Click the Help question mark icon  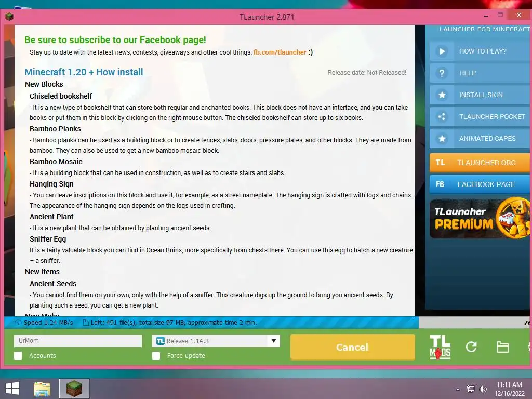tap(442, 73)
